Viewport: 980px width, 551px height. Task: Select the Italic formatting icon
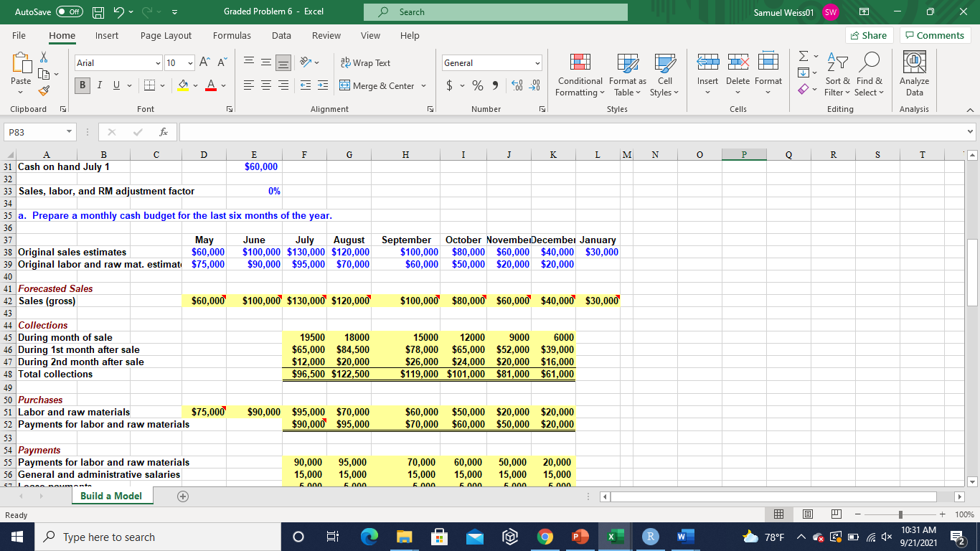click(100, 85)
